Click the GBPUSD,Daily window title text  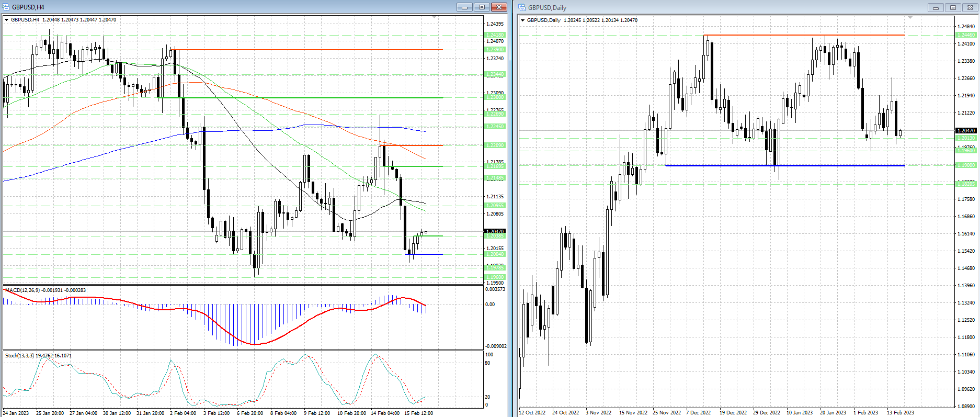click(547, 8)
